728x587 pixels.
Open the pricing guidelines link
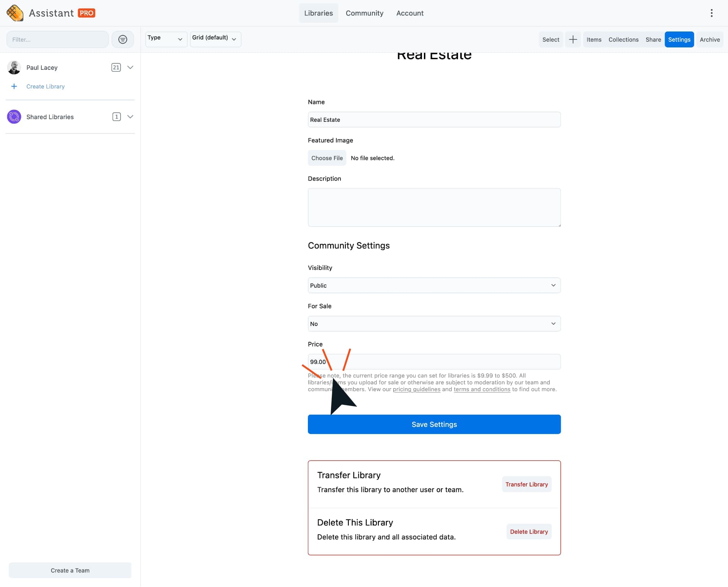tap(416, 389)
